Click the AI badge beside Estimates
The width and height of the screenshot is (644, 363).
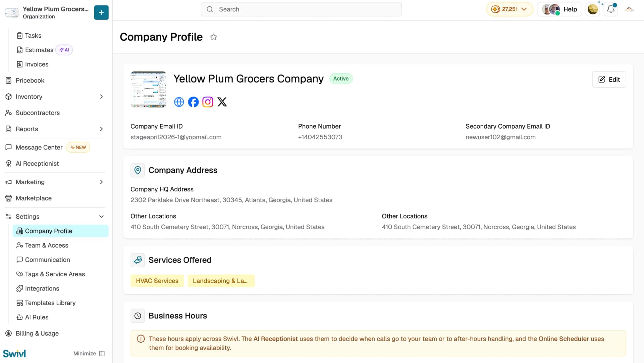coord(64,50)
